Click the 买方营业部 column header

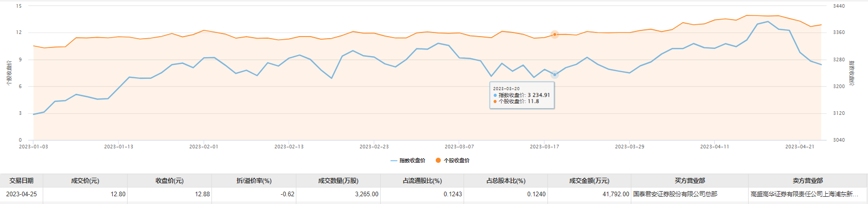point(689,181)
